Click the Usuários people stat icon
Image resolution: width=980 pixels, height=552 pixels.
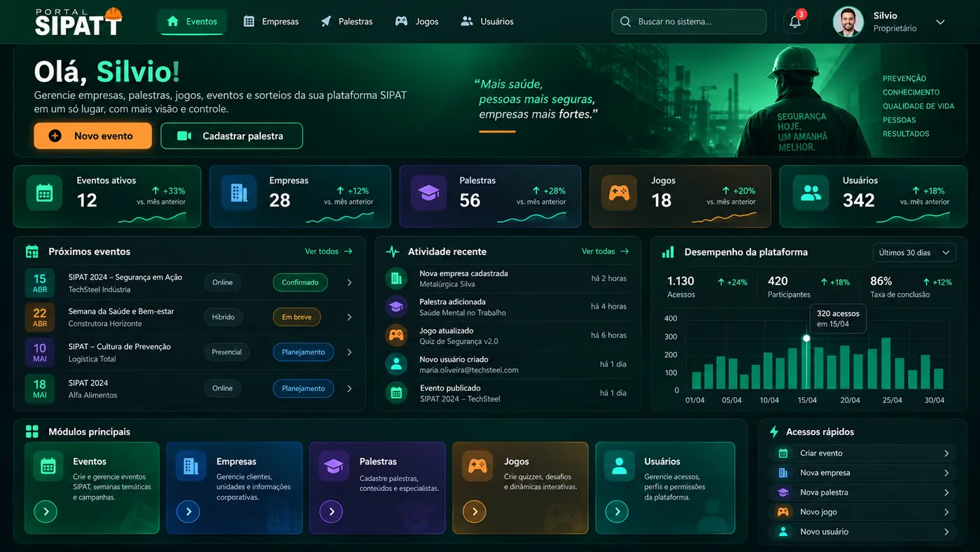click(811, 193)
